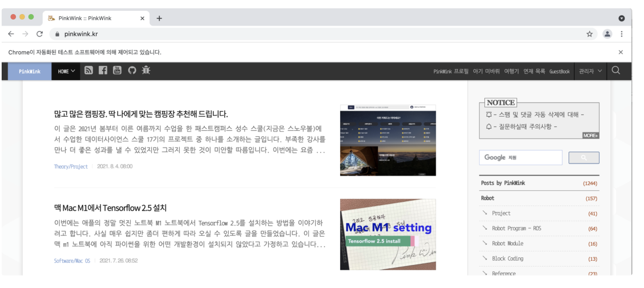Image resolution: width=644 pixels, height=288 pixels.
Task: Open the PinkWink 프로필 menu item
Action: [x=451, y=71]
